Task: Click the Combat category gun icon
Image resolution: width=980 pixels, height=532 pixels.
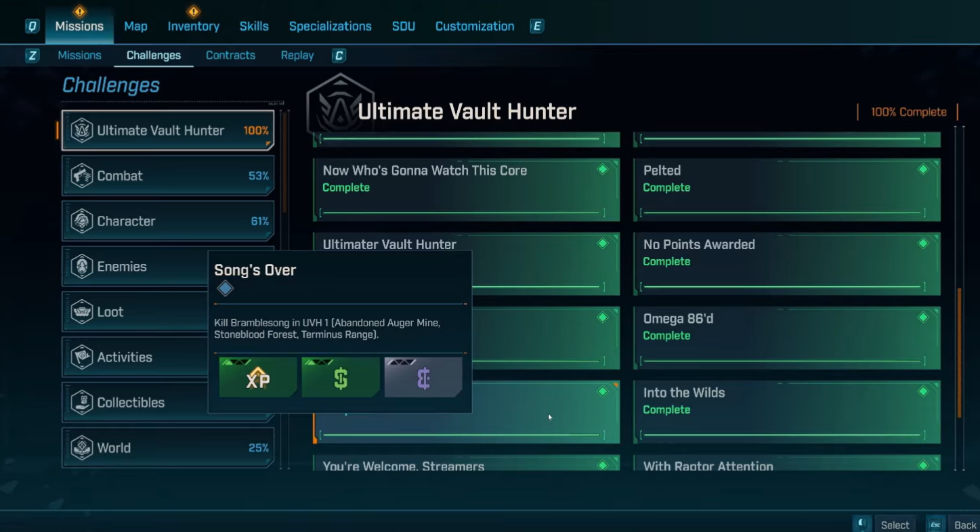Action: [82, 176]
